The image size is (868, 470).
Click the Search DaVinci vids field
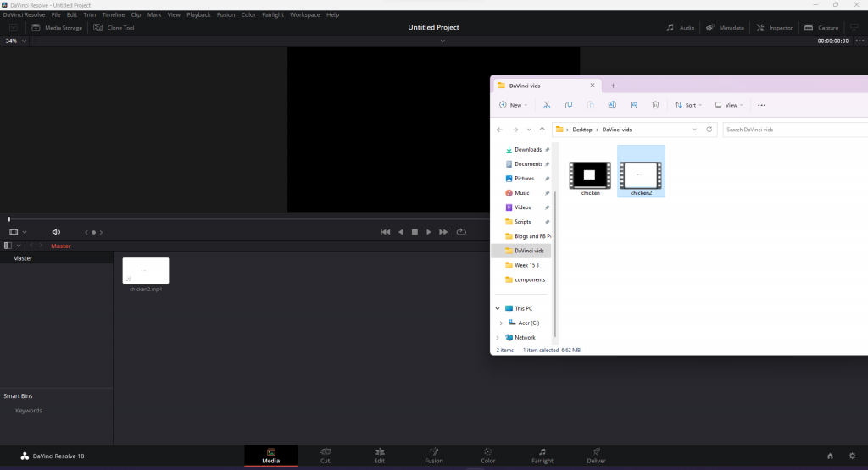[x=795, y=130]
